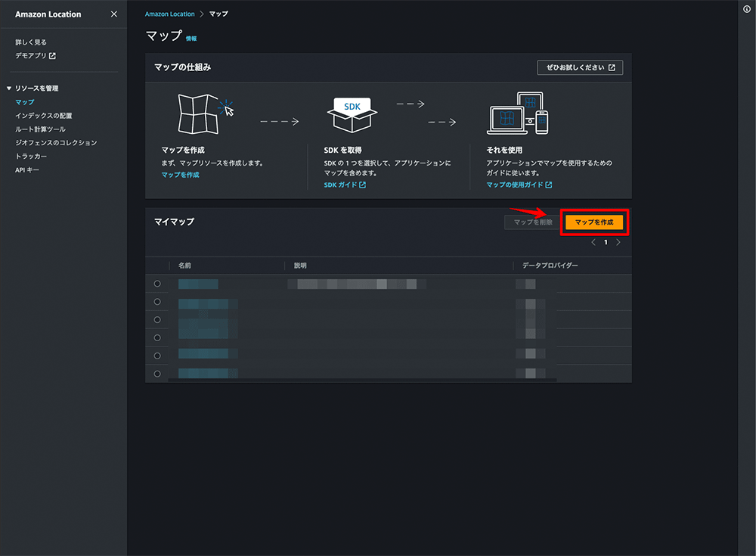
Task: Go to previous page of マイマップ
Action: (593, 242)
